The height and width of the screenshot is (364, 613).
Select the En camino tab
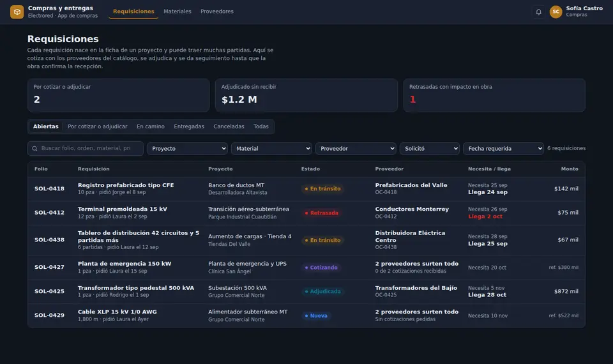point(151,126)
